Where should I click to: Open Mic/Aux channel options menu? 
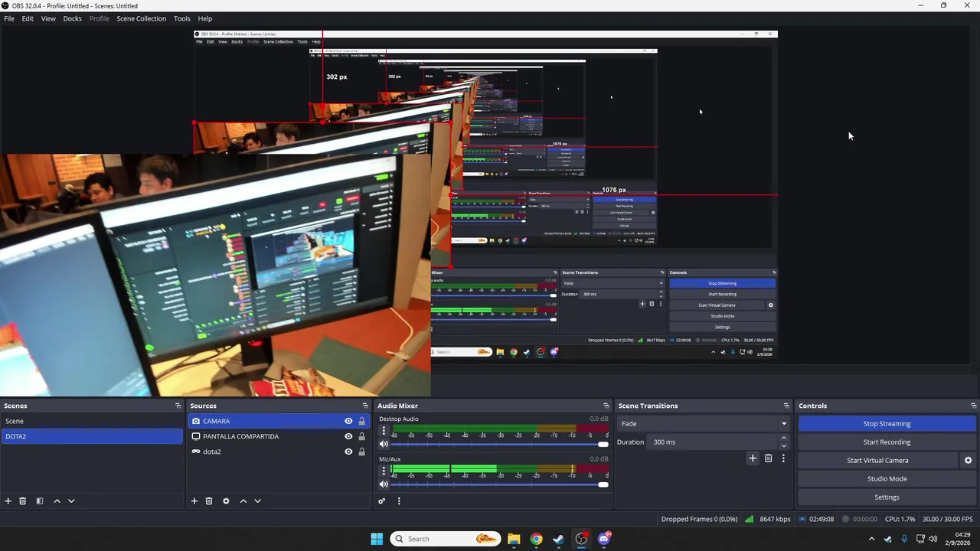[384, 471]
